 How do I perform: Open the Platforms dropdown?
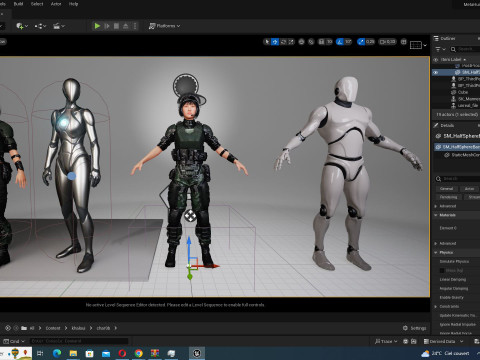click(164, 26)
